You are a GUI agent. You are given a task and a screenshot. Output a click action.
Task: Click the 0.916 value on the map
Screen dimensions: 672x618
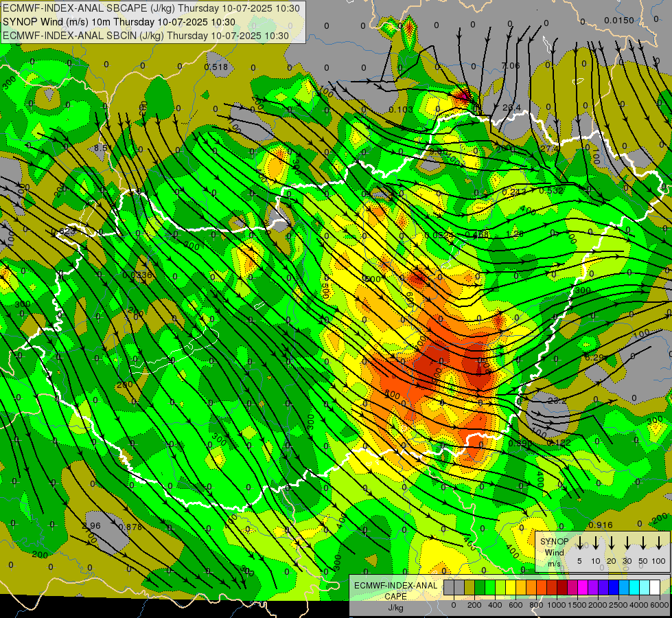(601, 525)
